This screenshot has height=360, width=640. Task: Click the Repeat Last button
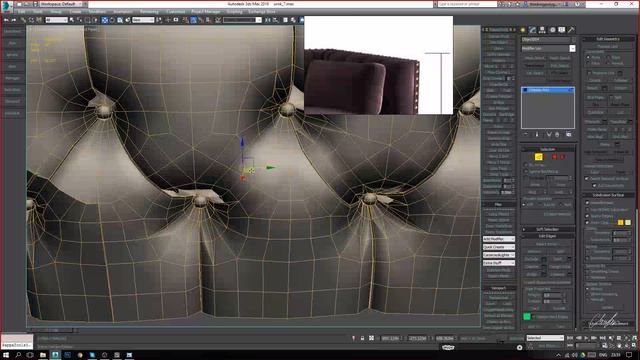(607, 47)
